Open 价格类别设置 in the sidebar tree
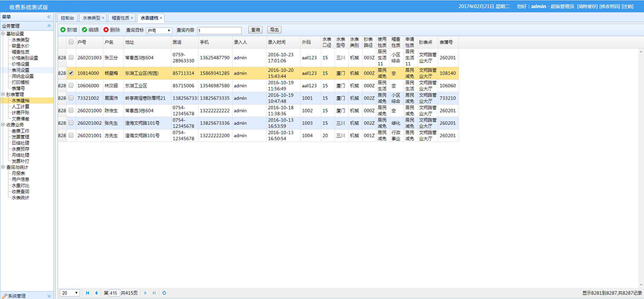Screen dimensions: 644x299 click(25, 58)
